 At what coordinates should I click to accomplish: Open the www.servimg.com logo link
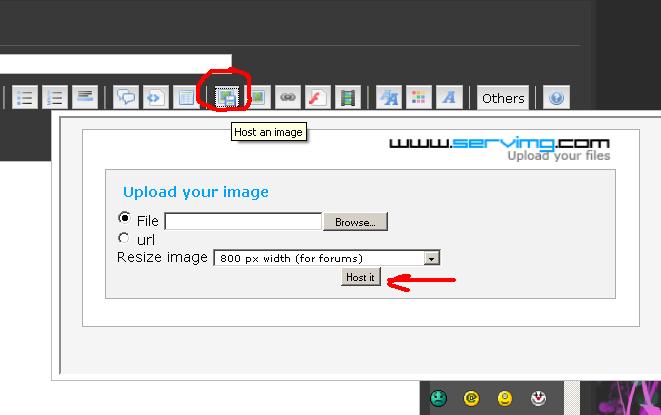click(499, 143)
